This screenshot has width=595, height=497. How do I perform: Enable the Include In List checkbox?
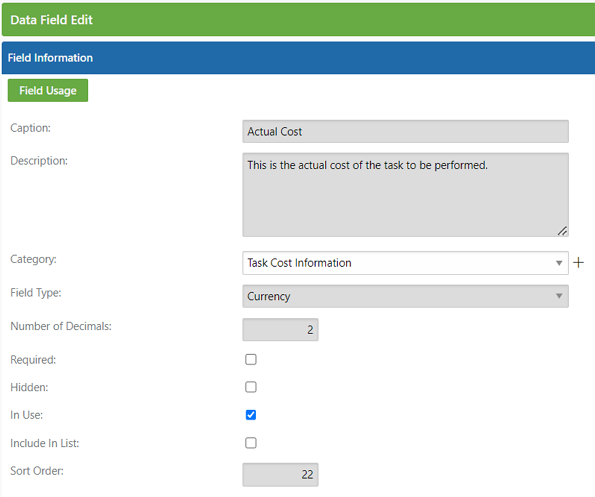click(x=251, y=443)
